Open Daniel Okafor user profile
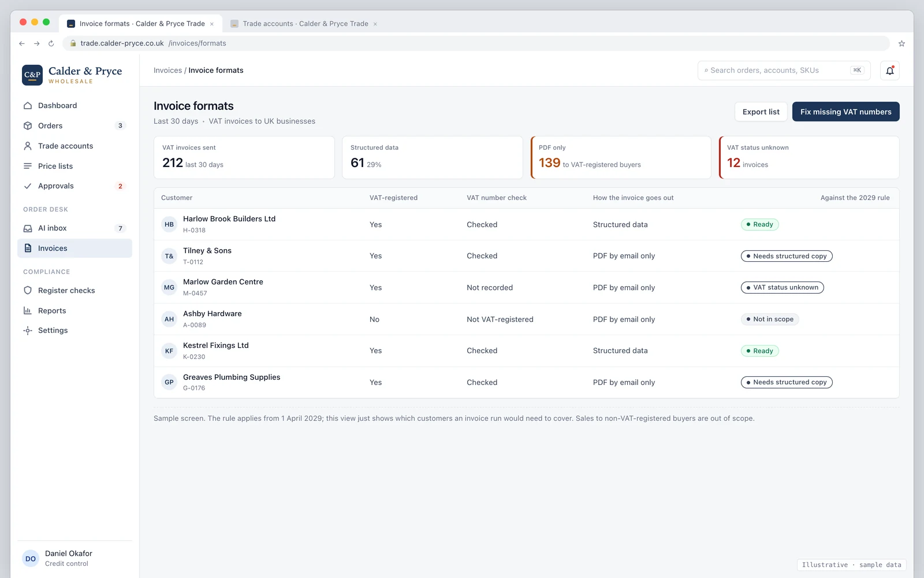Image resolution: width=924 pixels, height=578 pixels. 75,558
